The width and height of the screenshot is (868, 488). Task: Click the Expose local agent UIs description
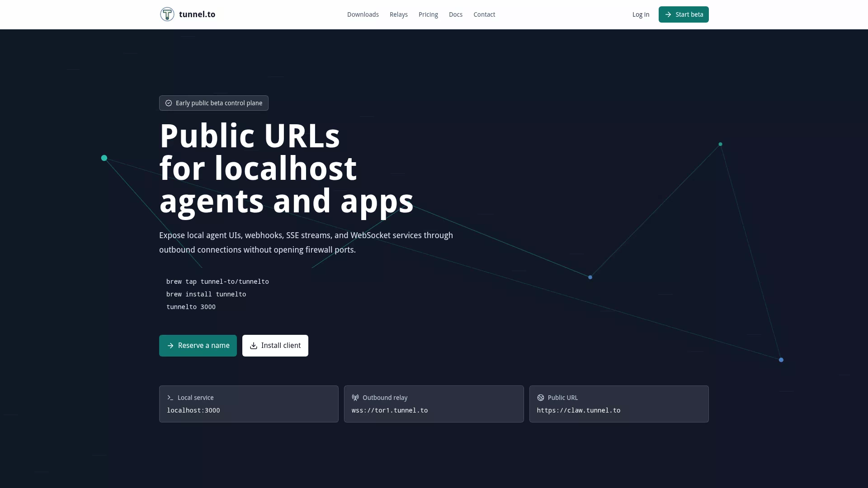pyautogui.click(x=306, y=243)
